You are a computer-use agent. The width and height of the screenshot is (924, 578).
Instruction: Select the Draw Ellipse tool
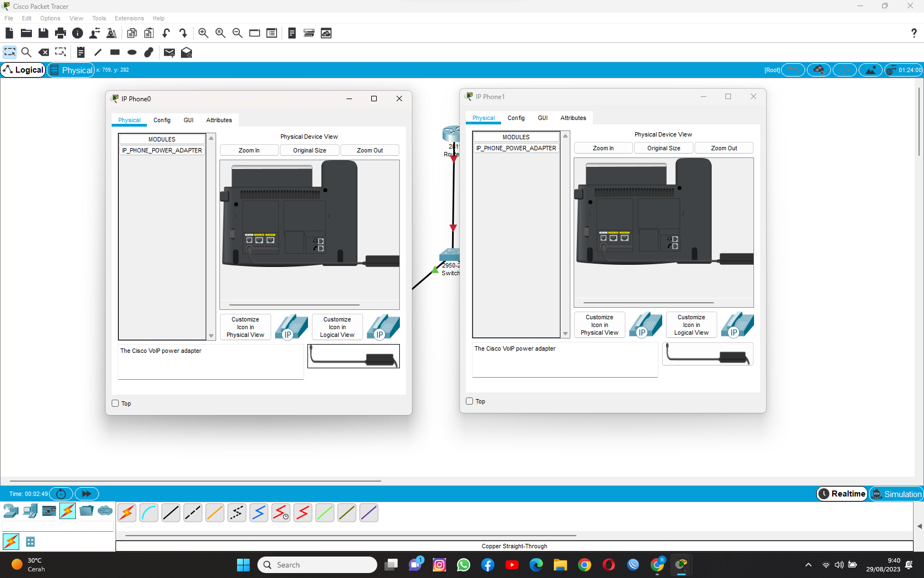132,52
